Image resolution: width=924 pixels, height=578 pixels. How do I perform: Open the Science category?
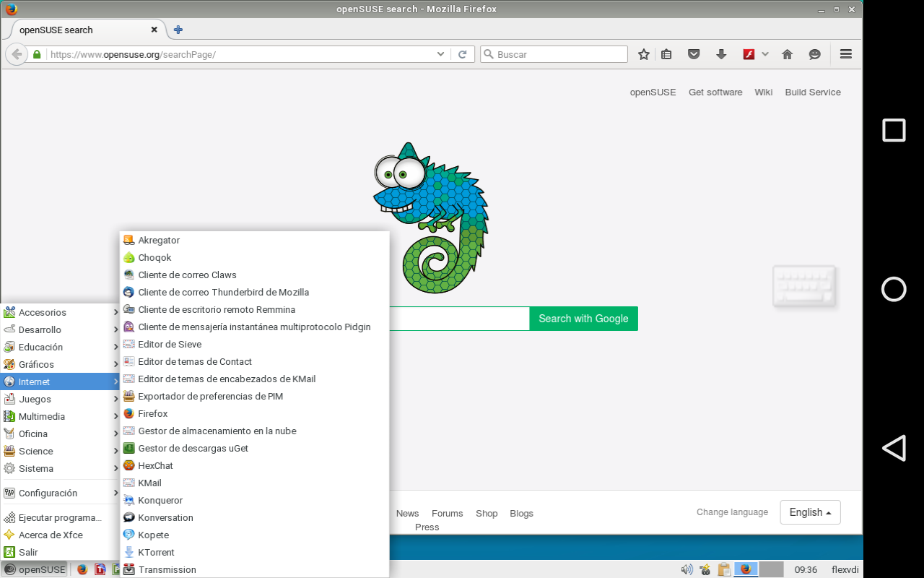[x=60, y=451]
